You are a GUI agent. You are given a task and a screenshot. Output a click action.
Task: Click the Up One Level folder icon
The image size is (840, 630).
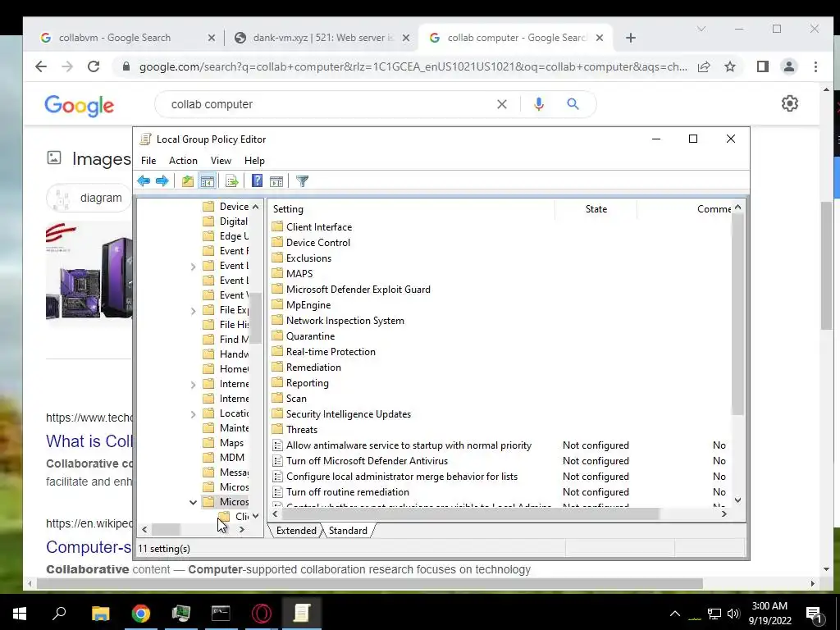[188, 181]
